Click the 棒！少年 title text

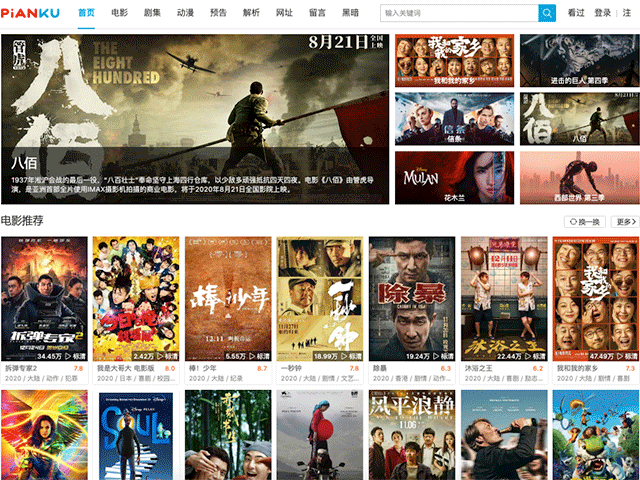[203, 368]
